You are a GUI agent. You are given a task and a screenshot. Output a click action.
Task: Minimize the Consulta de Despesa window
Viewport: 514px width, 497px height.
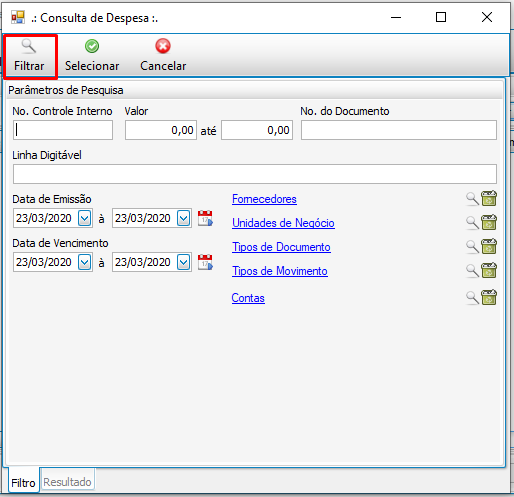pyautogui.click(x=396, y=17)
